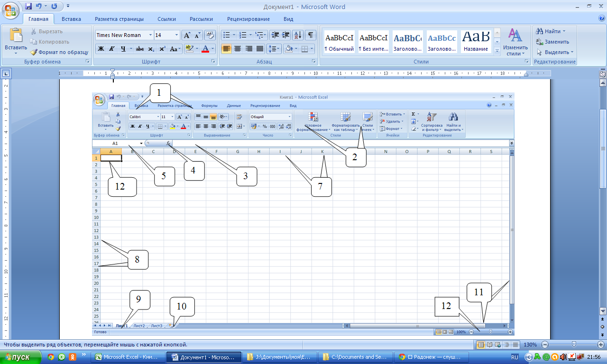
Task: Click Изменить стили change styles icon
Action: (x=515, y=35)
